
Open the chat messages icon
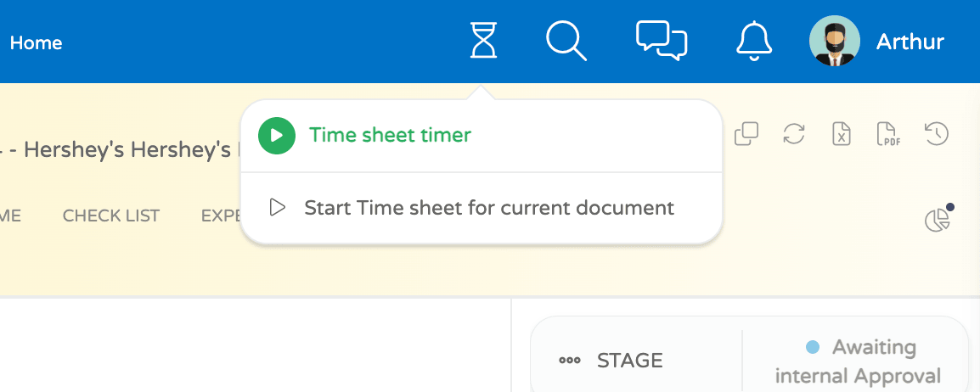[661, 41]
